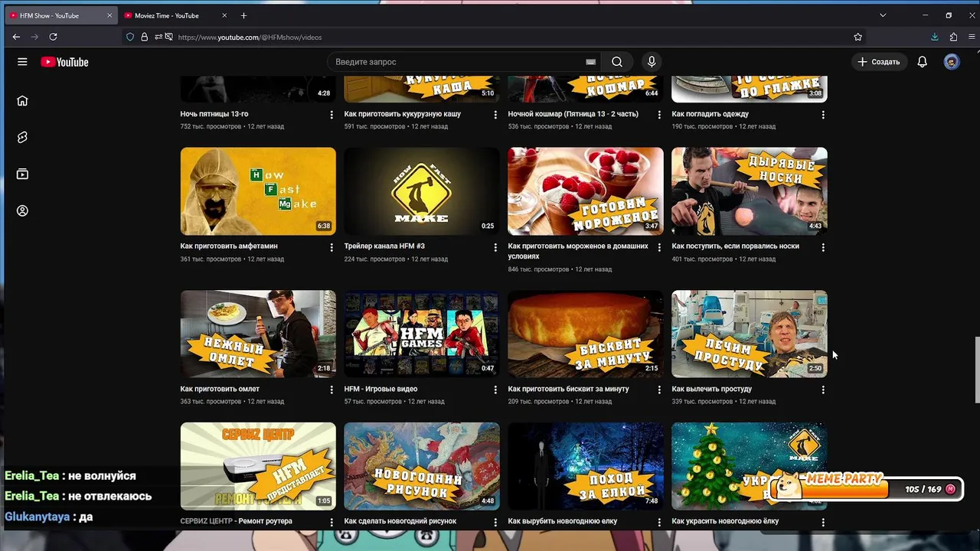Start voice search with the microphone

pyautogui.click(x=652, y=62)
